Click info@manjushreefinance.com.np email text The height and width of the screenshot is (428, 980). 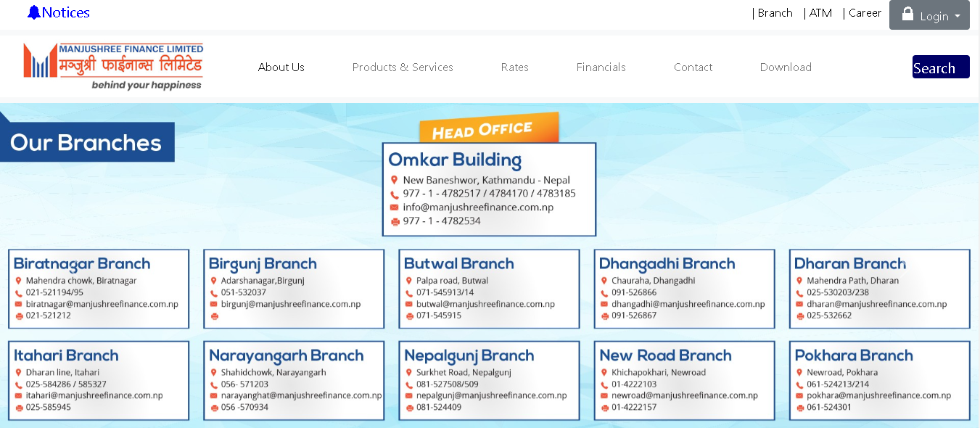point(478,207)
